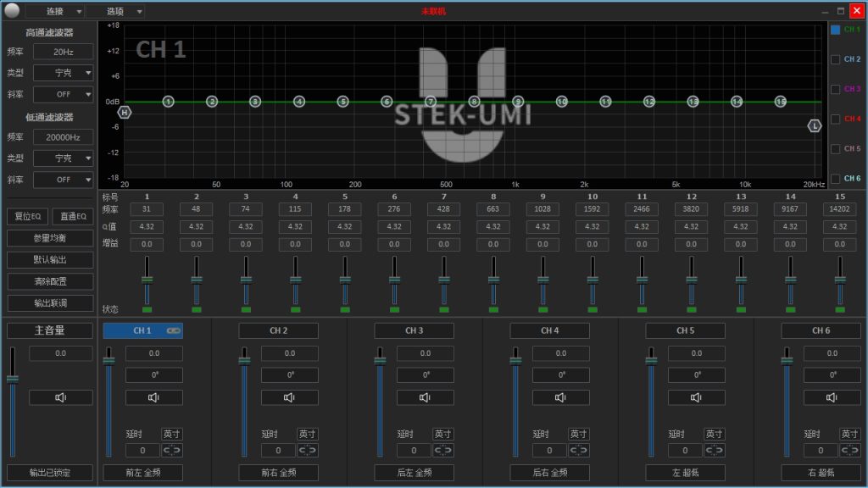Click high-pass frequency field 20Hz

[x=63, y=52]
